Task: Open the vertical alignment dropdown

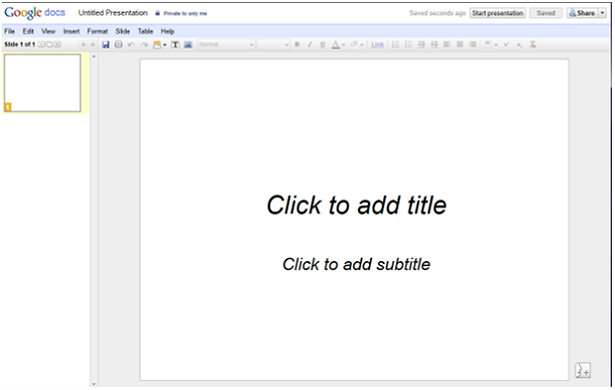Action: pos(491,45)
